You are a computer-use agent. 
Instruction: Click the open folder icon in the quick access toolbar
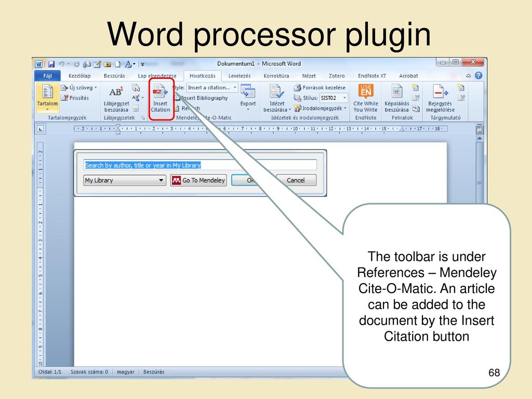[x=107, y=64]
